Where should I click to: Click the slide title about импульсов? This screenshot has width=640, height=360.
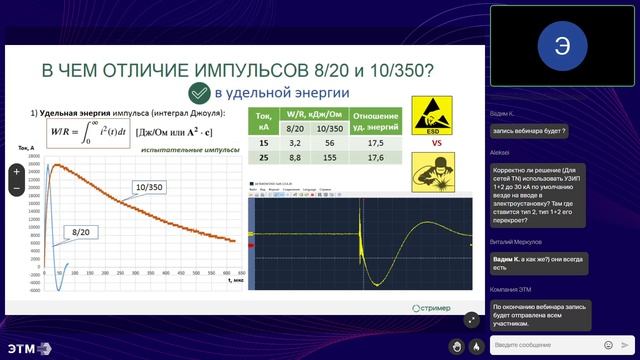click(x=238, y=71)
